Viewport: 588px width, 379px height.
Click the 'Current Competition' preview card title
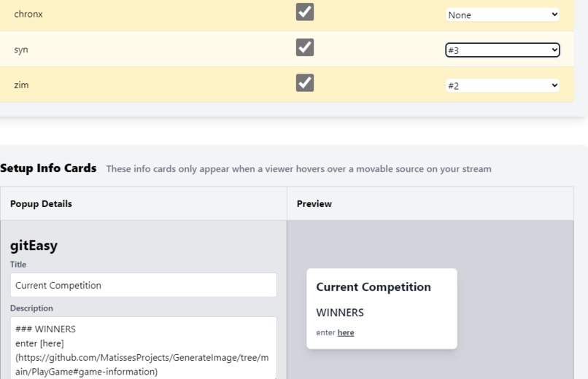tap(374, 287)
